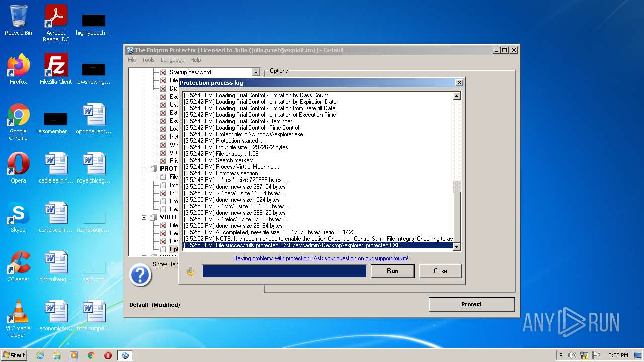Open Windows Explorer folder in taskbar
Screen dimensions: 644x362
click(x=57, y=355)
